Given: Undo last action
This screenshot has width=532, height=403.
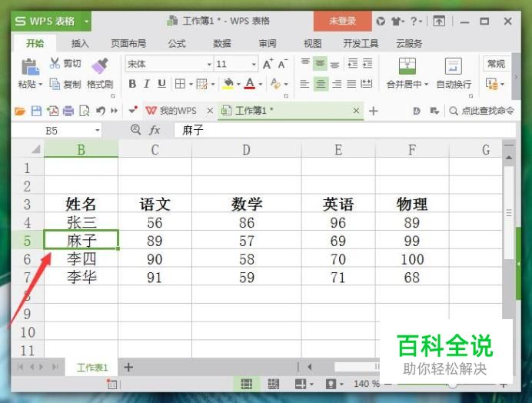Looking at the screenshot, I should 100,111.
